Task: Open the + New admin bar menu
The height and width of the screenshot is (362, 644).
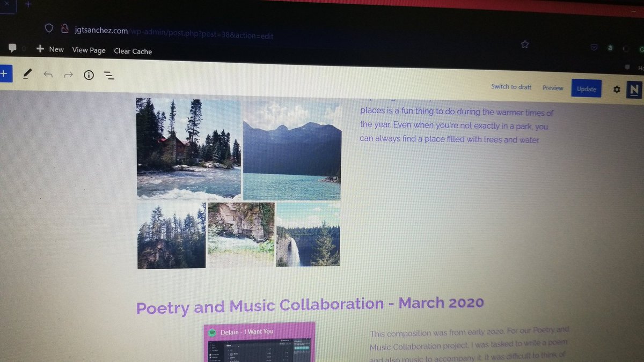Action: [50, 49]
